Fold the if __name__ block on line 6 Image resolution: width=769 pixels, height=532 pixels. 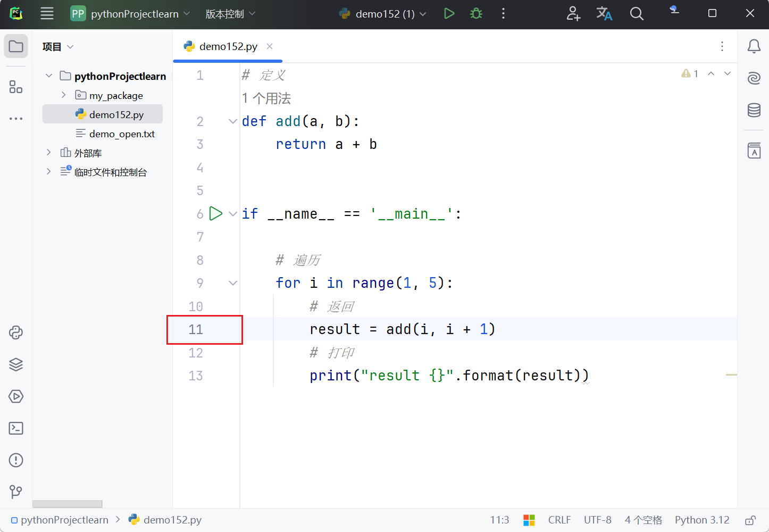click(233, 214)
